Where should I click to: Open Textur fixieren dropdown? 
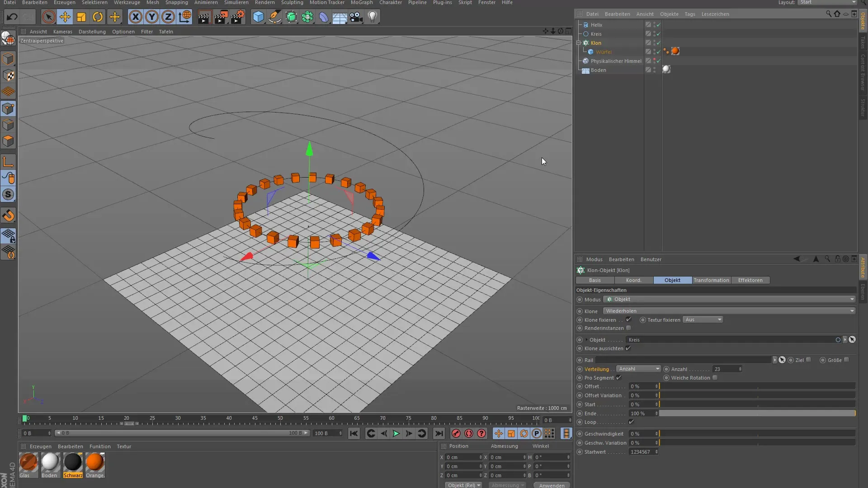pyautogui.click(x=703, y=319)
